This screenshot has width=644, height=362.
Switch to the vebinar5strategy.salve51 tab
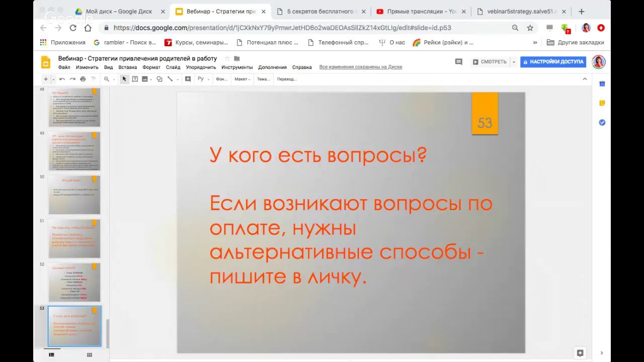(x=521, y=12)
